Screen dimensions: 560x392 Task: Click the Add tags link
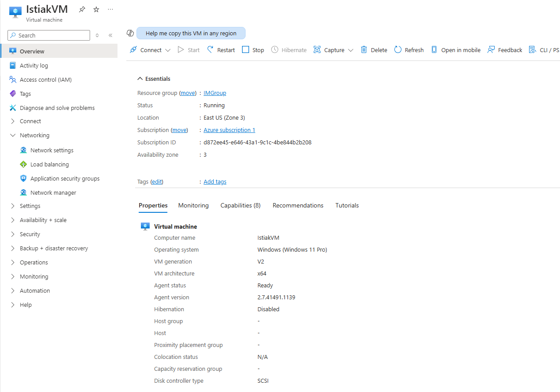215,181
